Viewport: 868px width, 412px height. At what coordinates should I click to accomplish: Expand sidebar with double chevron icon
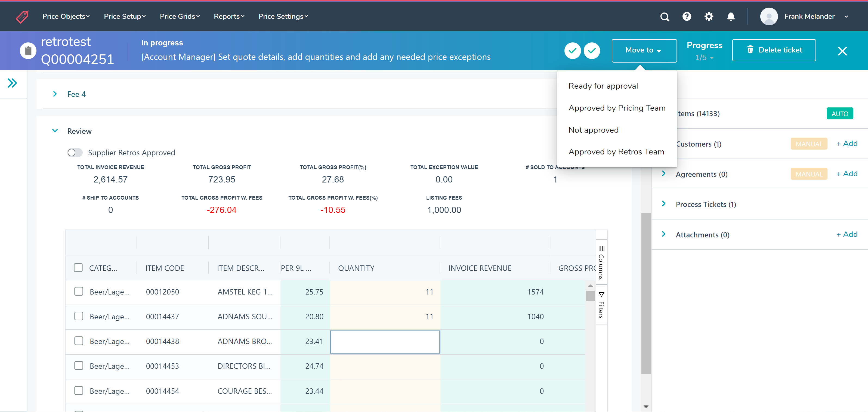click(x=13, y=83)
